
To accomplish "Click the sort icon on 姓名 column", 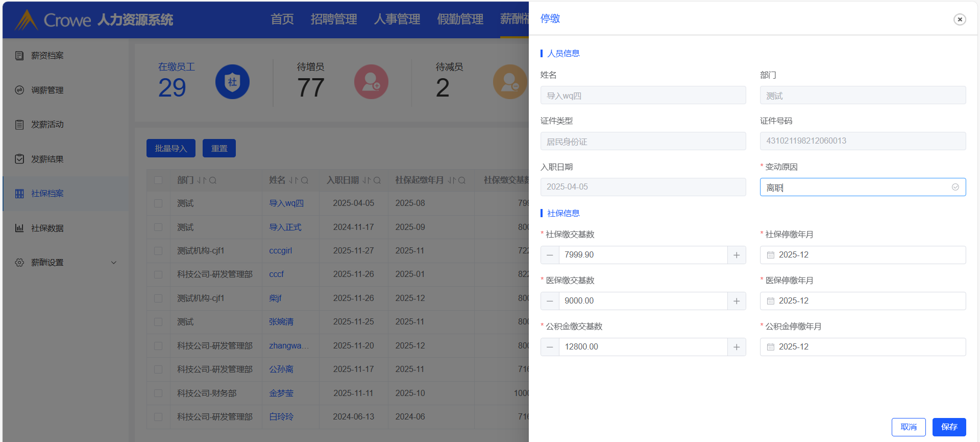I will [293, 180].
